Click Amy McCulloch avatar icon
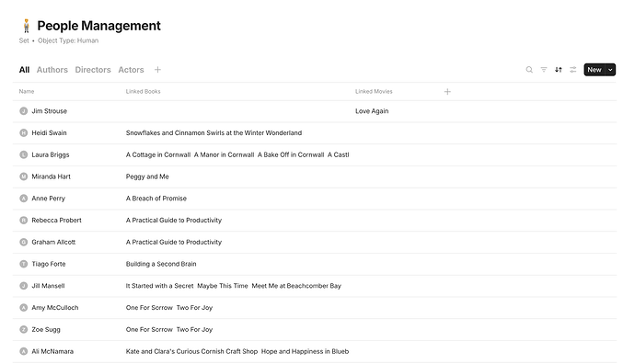635x364 pixels. pyautogui.click(x=24, y=307)
